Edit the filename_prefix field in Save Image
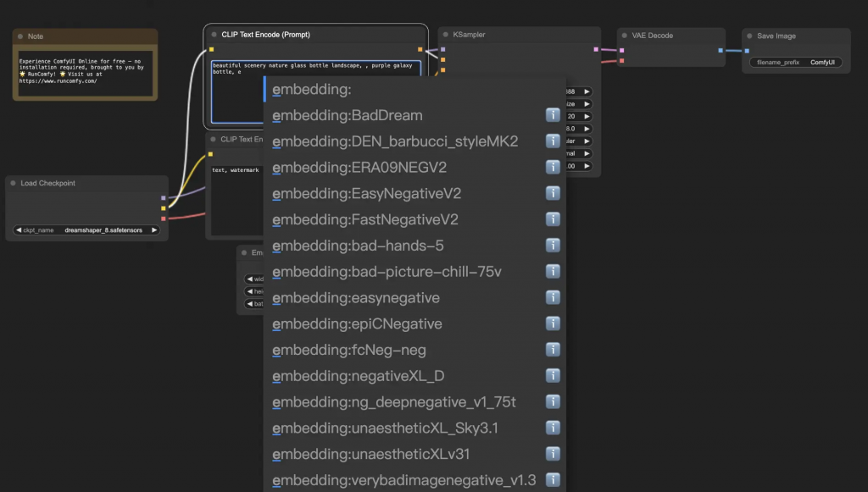 [795, 63]
